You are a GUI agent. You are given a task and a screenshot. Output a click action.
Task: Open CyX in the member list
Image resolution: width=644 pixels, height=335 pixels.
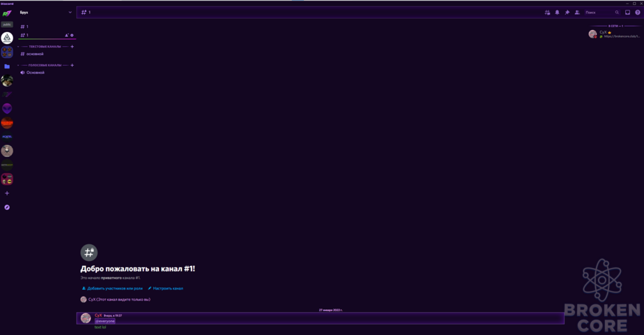point(615,34)
